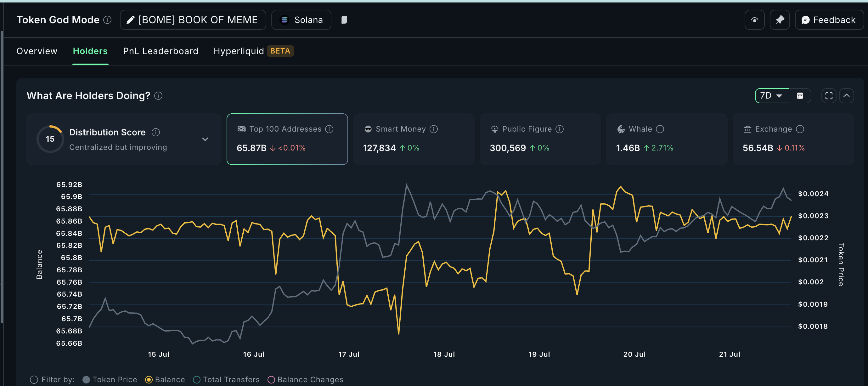Open the 7D timeframe dropdown
Viewport: 868px width, 386px height.
point(772,95)
